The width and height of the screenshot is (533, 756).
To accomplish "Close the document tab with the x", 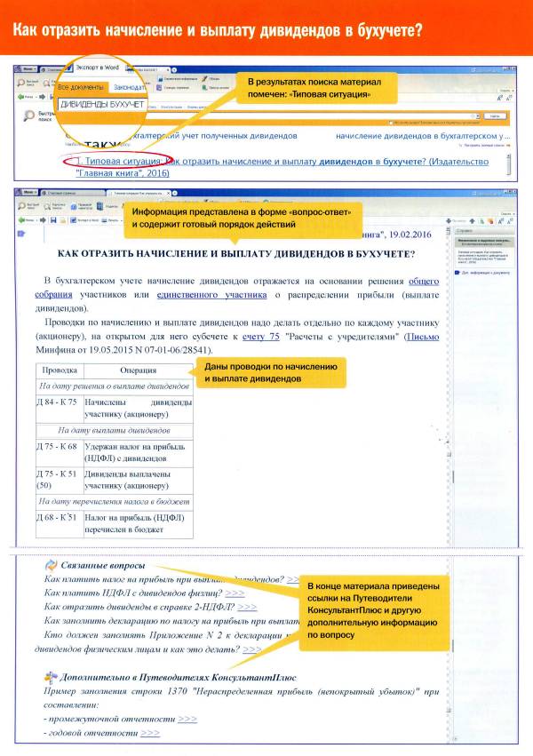I will coord(168,193).
